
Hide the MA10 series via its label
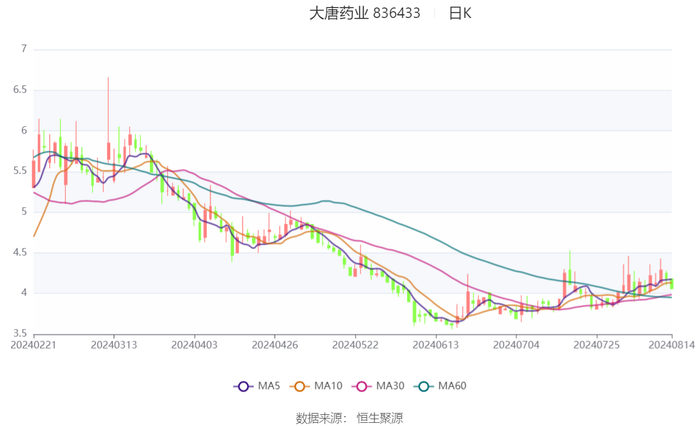328,386
